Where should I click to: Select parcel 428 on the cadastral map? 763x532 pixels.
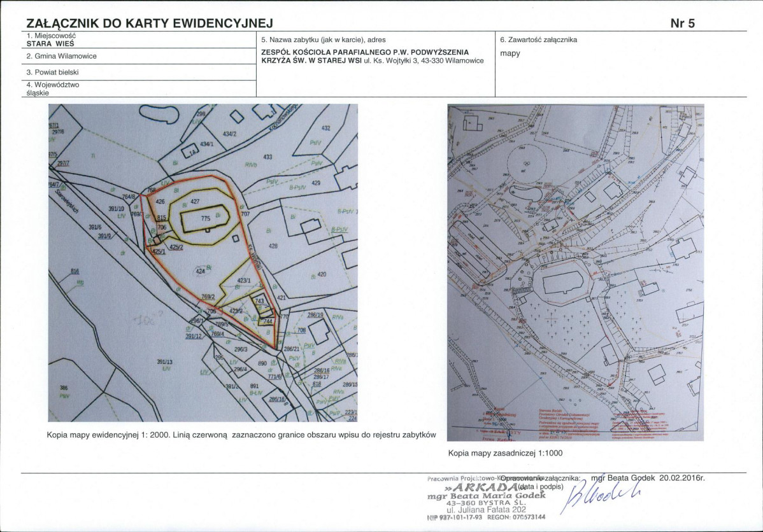[273, 246]
